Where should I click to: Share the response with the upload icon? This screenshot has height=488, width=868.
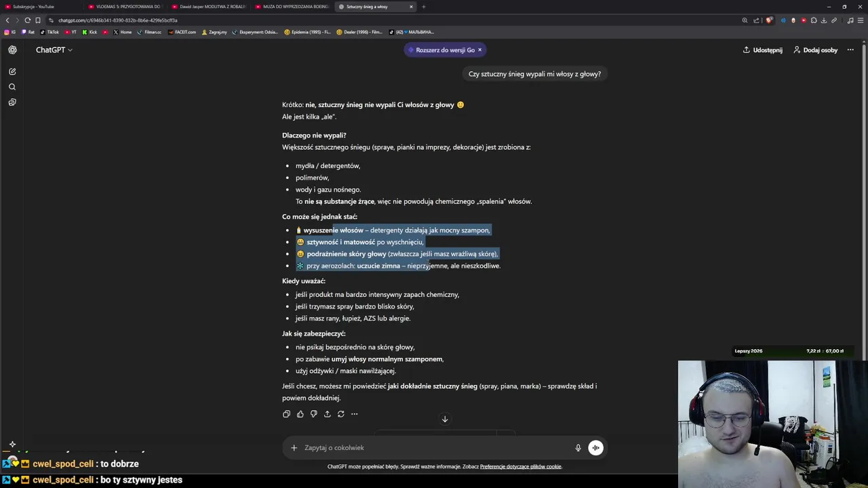pyautogui.click(x=327, y=414)
